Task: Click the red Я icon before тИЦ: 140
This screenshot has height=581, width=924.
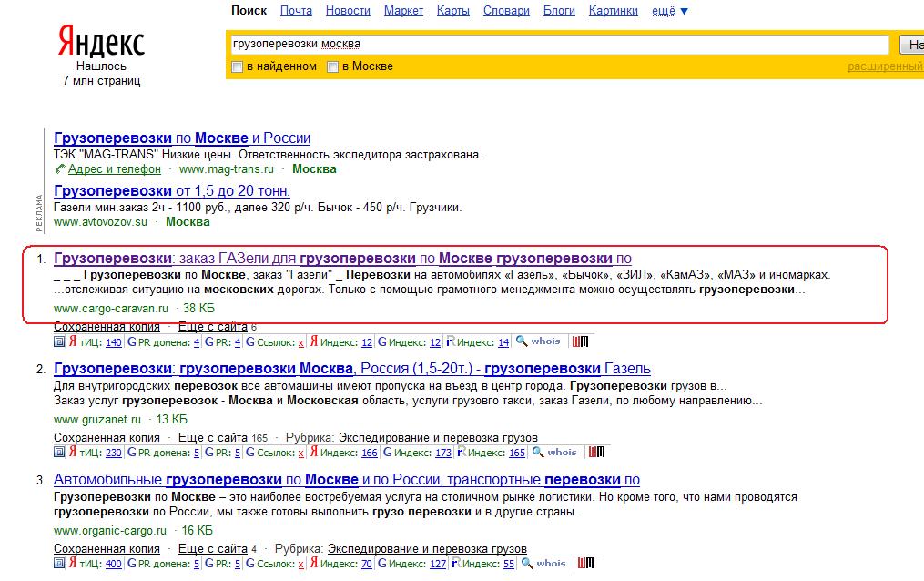Action: (73, 341)
